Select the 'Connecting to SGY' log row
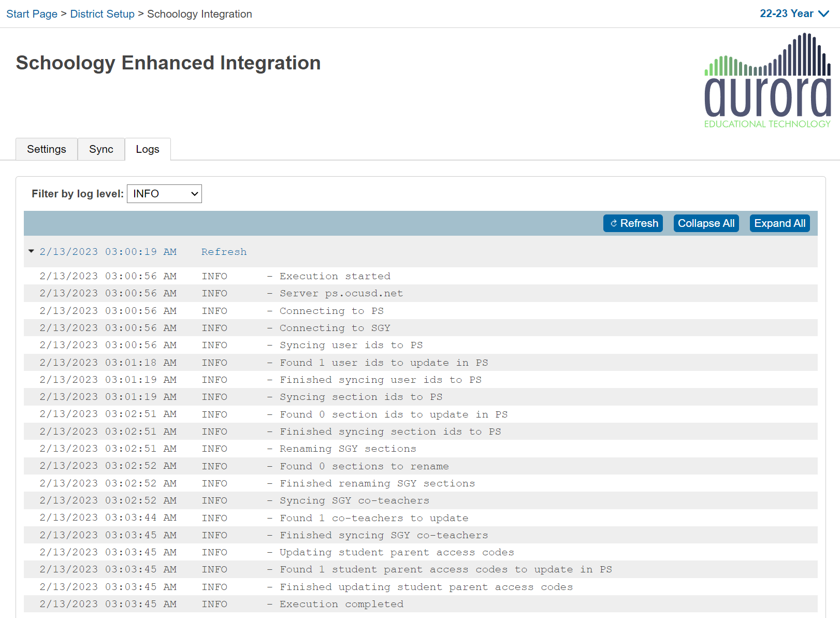840x618 pixels. pyautogui.click(x=335, y=328)
